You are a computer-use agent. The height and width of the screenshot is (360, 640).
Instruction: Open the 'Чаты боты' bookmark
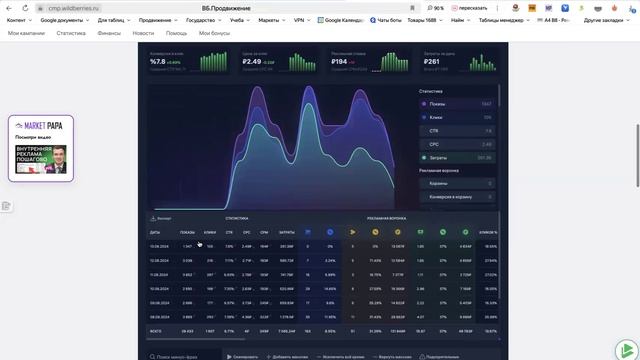pyautogui.click(x=386, y=20)
